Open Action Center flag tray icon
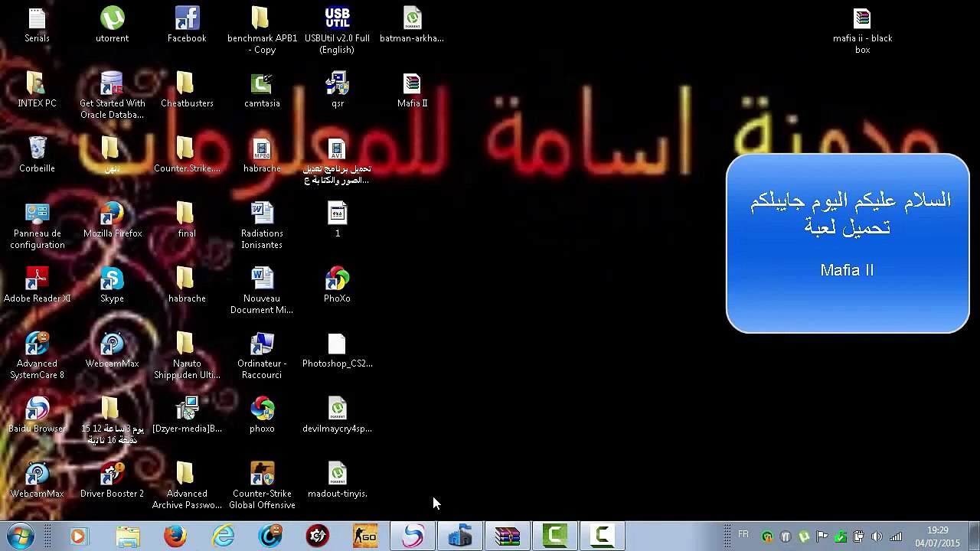Viewport: 980px width, 551px height. pos(822,536)
